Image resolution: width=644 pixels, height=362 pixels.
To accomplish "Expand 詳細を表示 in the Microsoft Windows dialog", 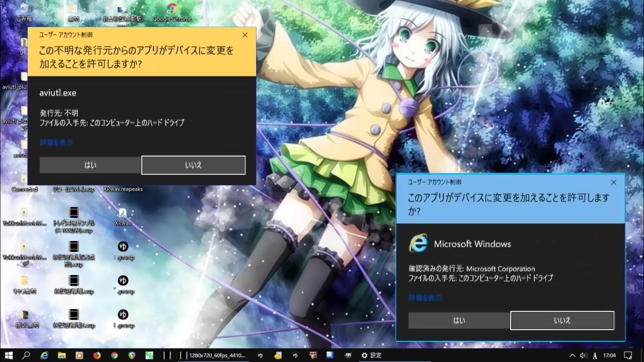I will click(425, 298).
